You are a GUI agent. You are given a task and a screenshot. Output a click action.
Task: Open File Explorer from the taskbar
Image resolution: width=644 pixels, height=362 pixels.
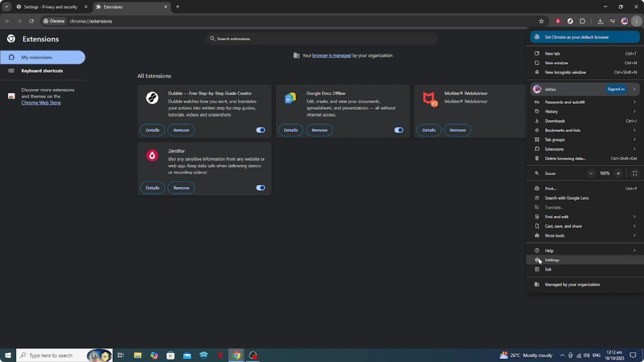(138, 355)
